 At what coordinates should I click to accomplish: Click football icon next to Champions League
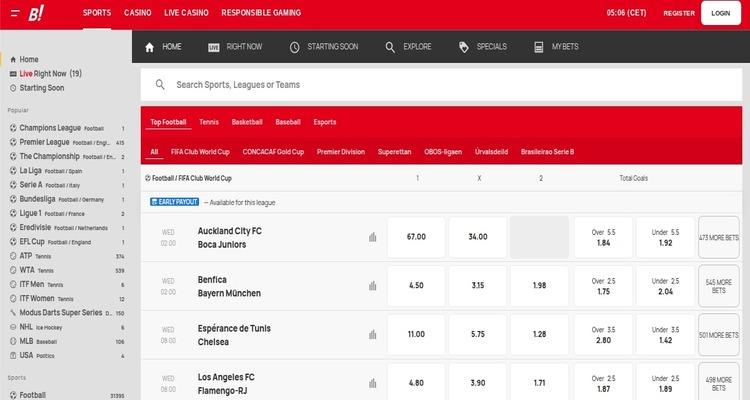pyautogui.click(x=13, y=128)
